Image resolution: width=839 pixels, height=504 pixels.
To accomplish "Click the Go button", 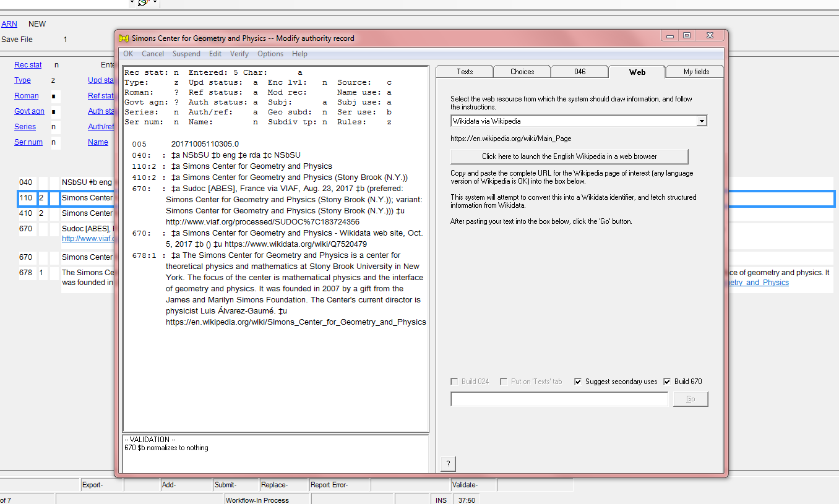I will (691, 399).
